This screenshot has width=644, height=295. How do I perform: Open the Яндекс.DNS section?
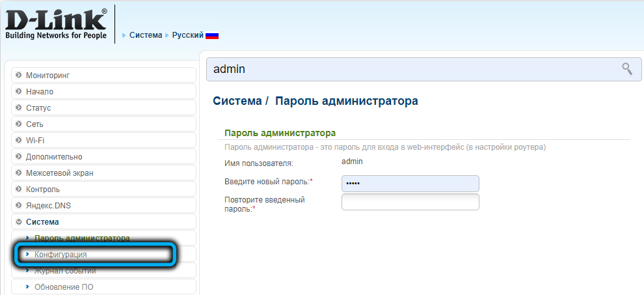point(48,206)
